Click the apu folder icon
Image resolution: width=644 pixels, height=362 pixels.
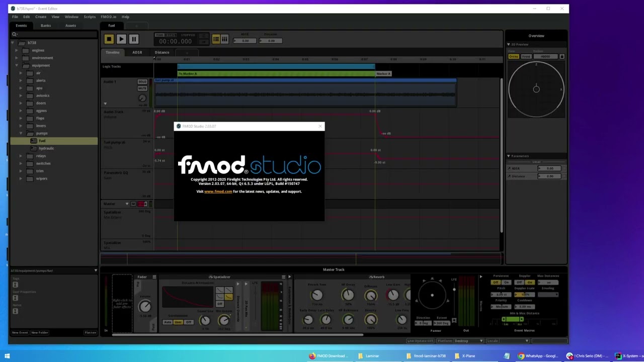coord(30,88)
